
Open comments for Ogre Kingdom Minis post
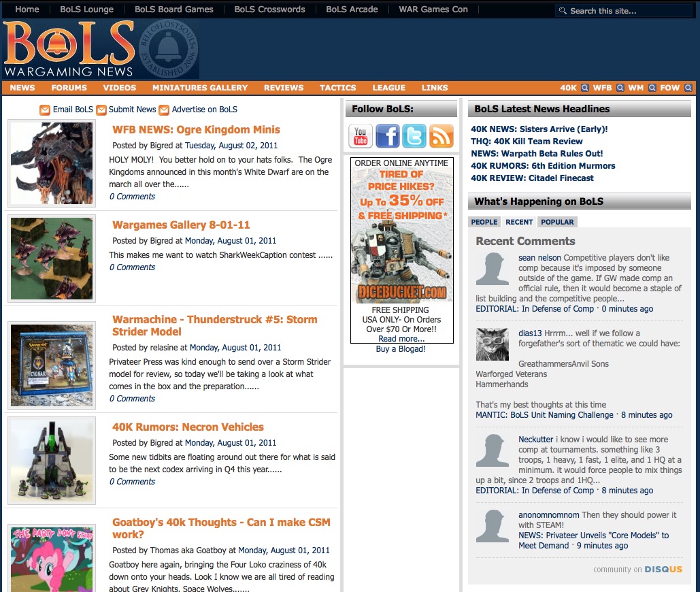coord(132,197)
